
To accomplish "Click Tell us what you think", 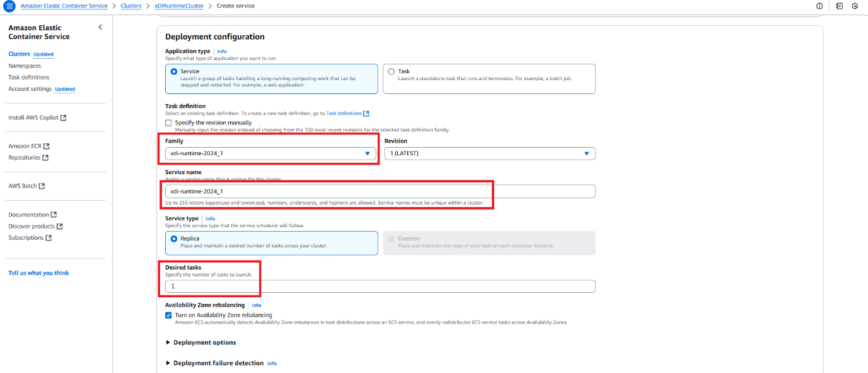I will click(38, 273).
